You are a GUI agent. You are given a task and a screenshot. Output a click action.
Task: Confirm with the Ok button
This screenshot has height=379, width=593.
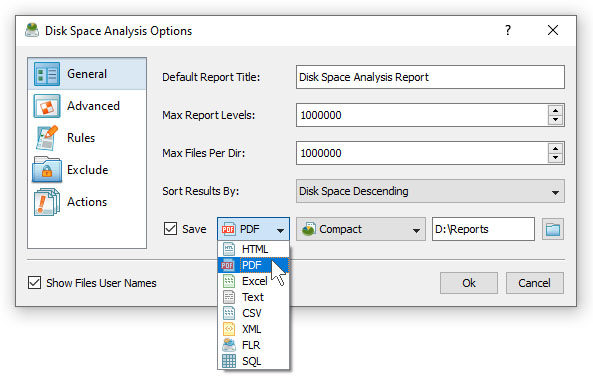[x=469, y=283]
